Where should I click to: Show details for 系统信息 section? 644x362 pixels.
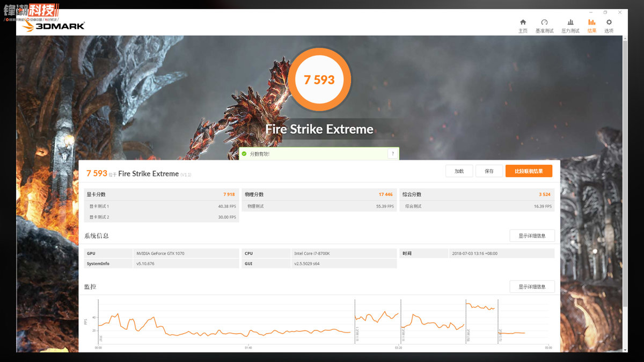pos(532,236)
